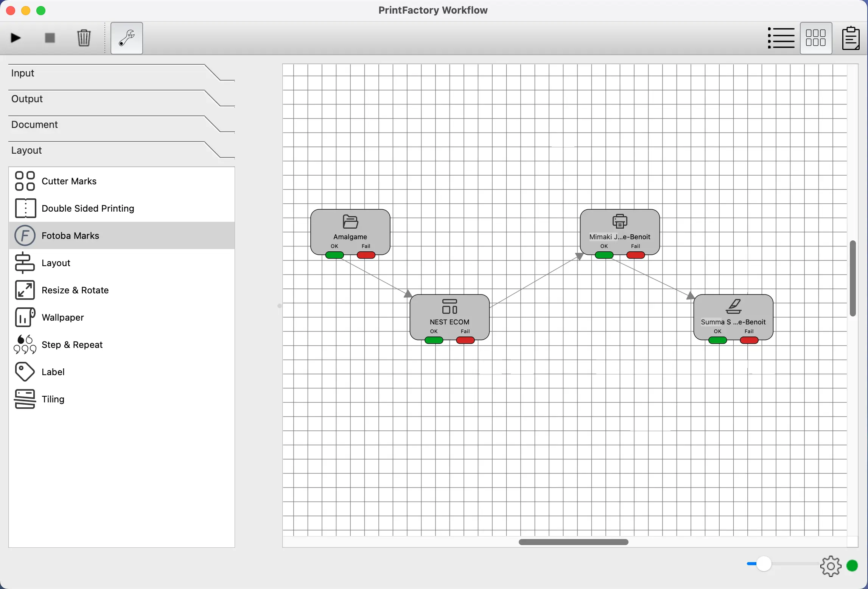Open the clipboard log icon
The image size is (868, 589).
point(851,38)
